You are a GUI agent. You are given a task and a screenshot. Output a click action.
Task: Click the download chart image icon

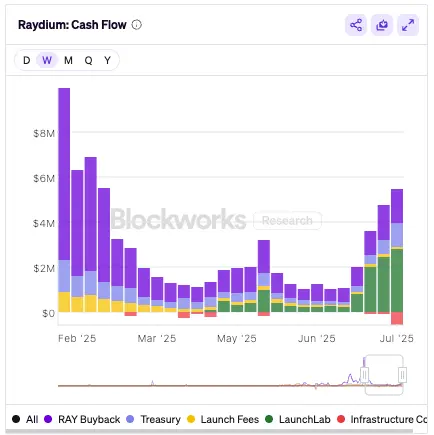[x=382, y=25]
